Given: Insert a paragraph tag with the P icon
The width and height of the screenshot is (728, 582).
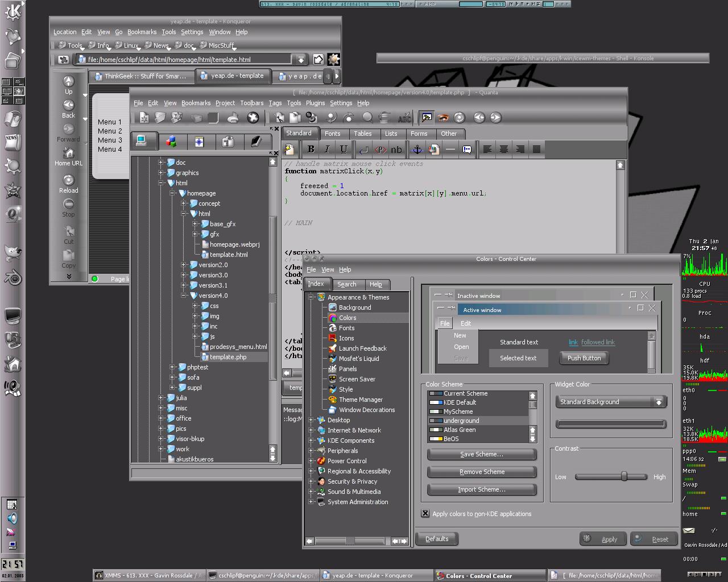Looking at the screenshot, I should pos(380,149).
